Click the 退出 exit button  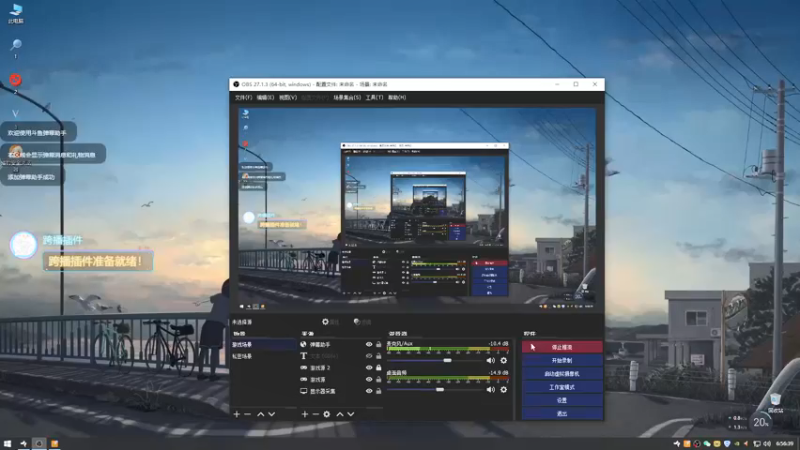562,413
